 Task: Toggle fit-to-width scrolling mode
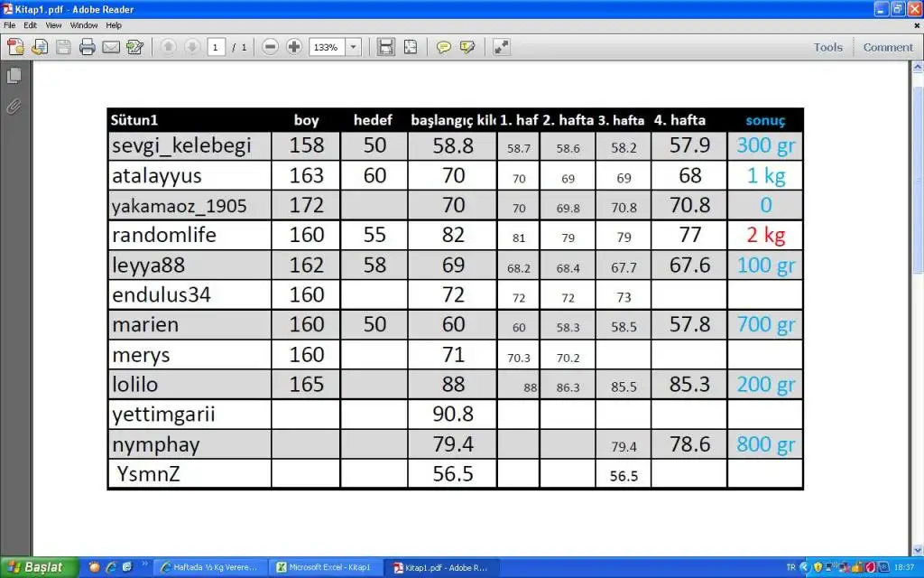pos(386,47)
